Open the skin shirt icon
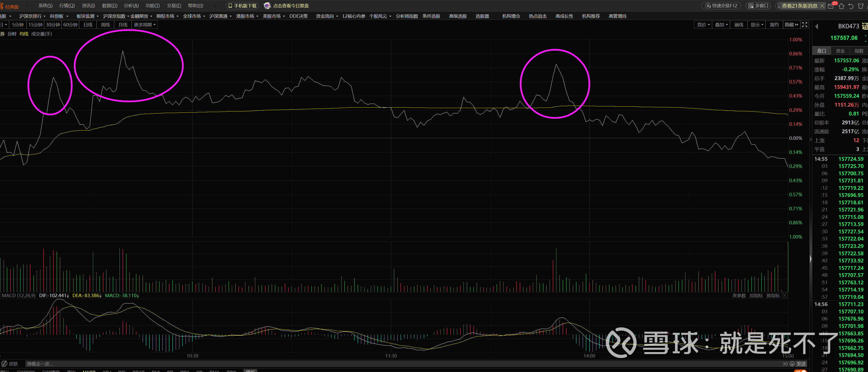868x372 pixels. [x=860, y=6]
